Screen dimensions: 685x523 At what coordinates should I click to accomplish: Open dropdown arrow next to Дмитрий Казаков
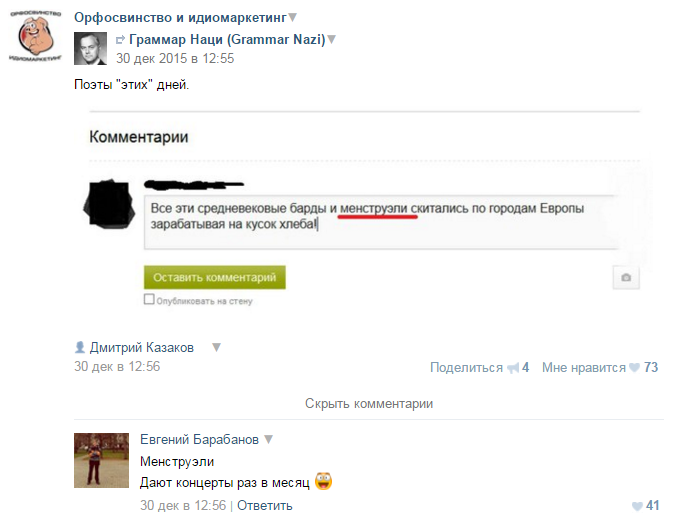pos(216,348)
